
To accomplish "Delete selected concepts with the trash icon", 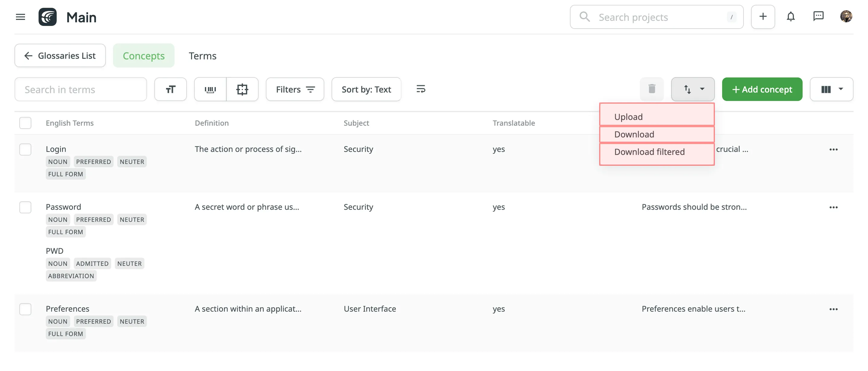I will point(652,89).
